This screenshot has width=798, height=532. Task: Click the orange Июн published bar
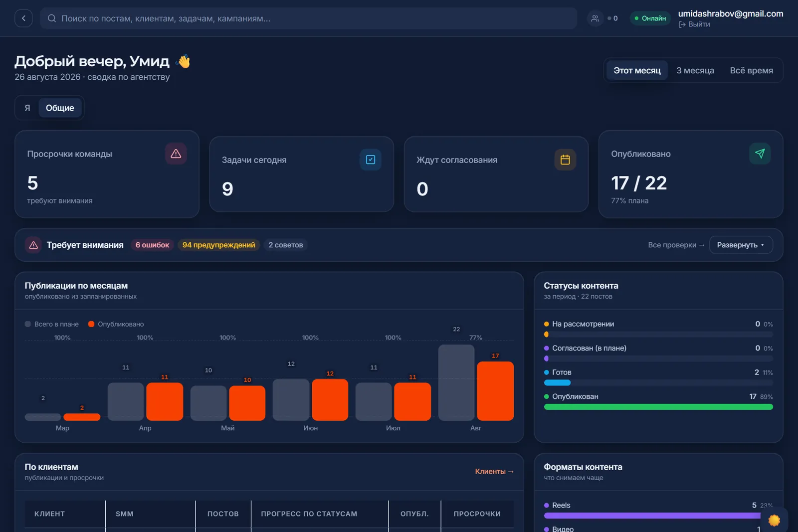[x=330, y=400]
